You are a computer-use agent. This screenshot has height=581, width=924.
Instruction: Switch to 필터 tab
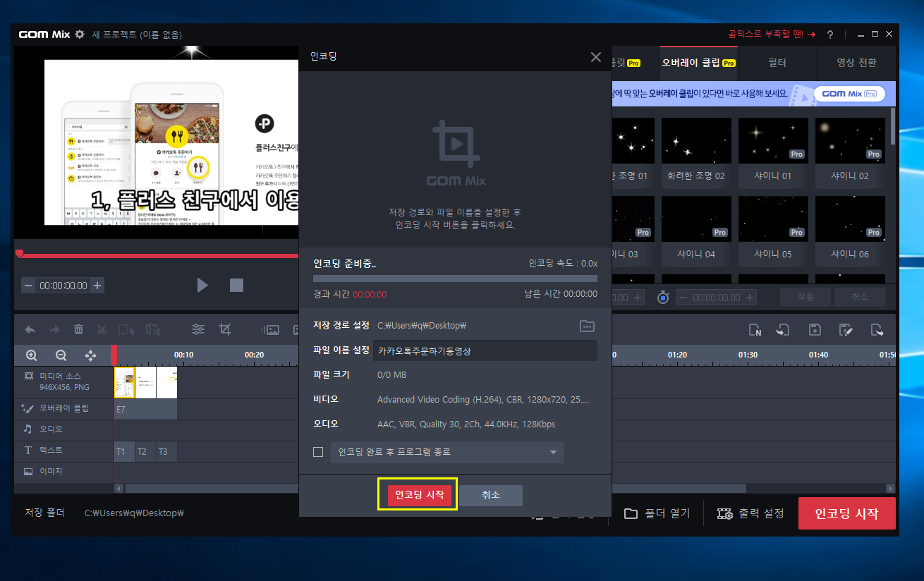click(x=777, y=62)
